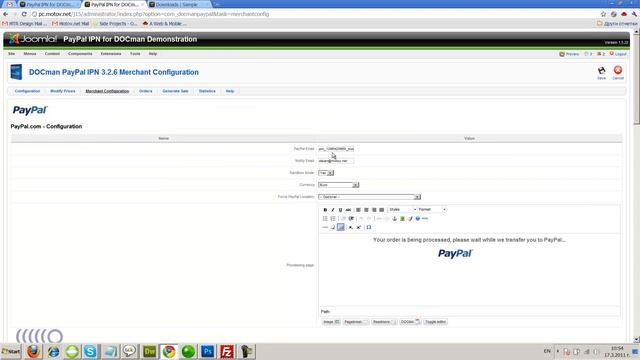
Task: Open Photoshop from the taskbar
Action: click(x=207, y=351)
